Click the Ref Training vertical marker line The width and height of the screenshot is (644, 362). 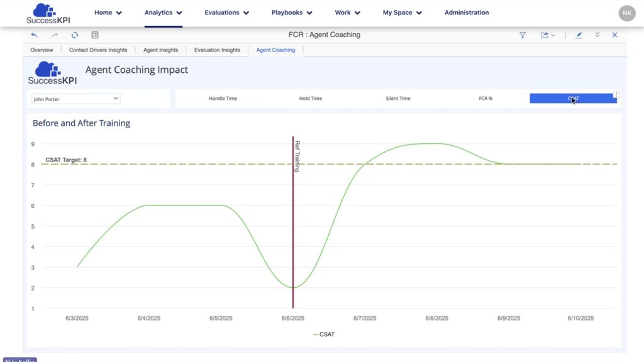pyautogui.click(x=293, y=222)
